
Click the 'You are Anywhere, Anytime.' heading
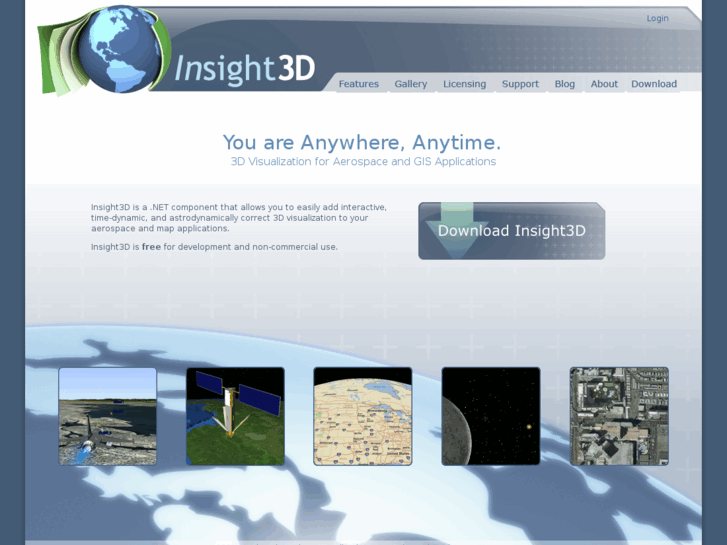[x=362, y=142]
